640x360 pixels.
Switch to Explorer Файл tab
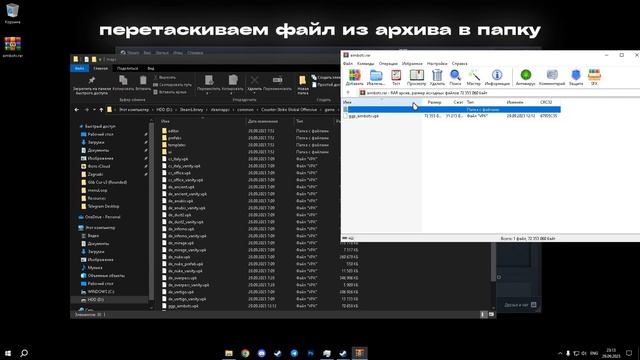[x=80, y=68]
